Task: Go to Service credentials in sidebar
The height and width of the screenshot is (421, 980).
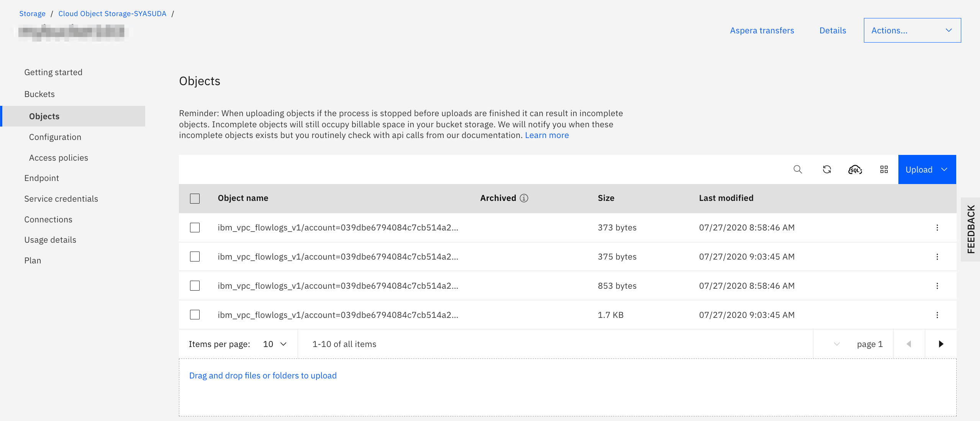Action: point(61,199)
